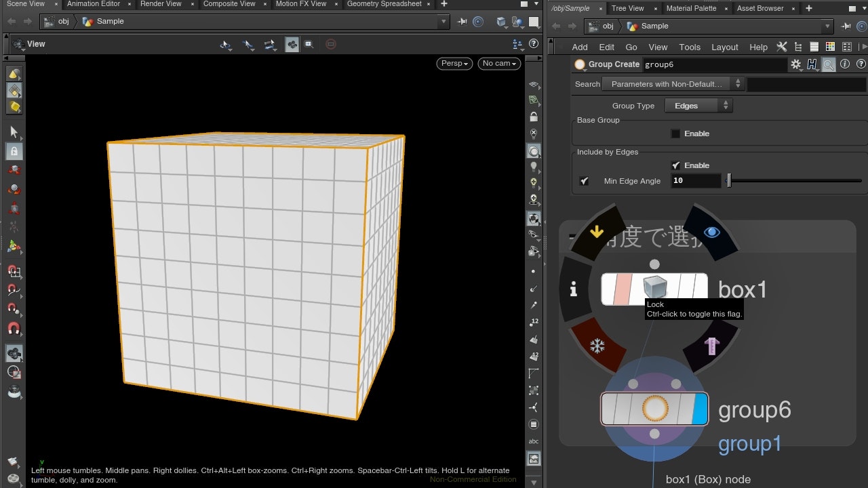
Task: Click the color palette icon in the network toolbar
Action: click(830, 47)
